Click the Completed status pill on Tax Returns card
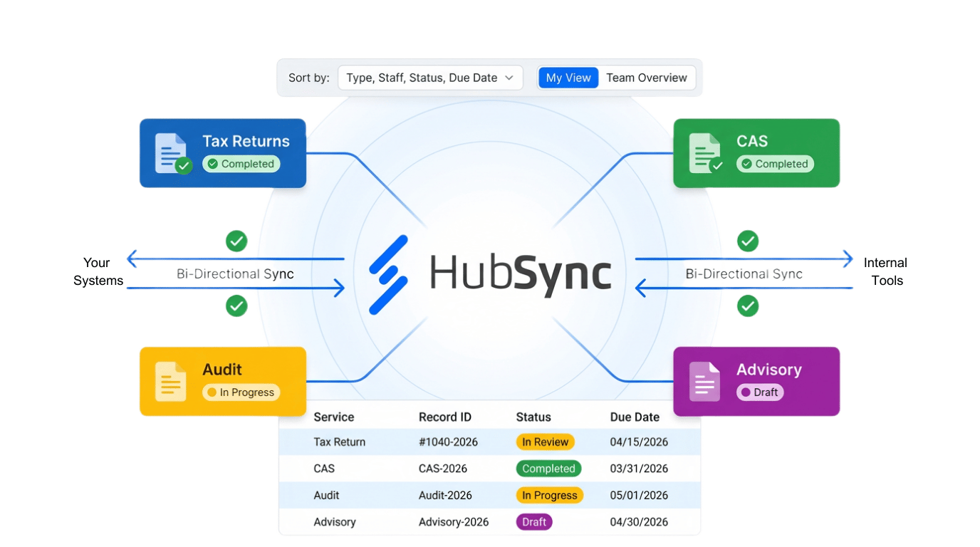980x547 pixels. pos(241,164)
